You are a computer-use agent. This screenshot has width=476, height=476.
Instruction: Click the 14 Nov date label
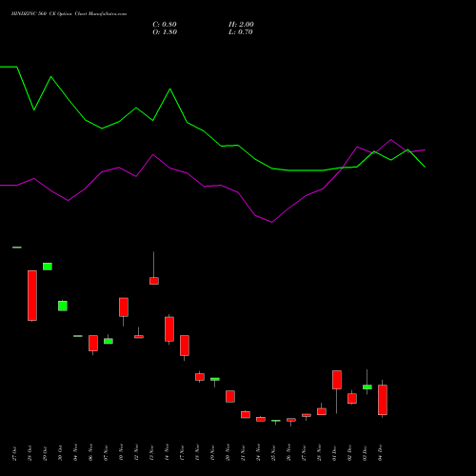pyautogui.click(x=167, y=453)
